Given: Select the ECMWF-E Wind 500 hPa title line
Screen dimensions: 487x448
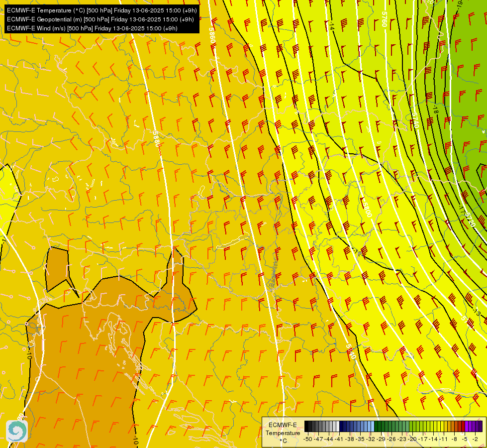Looking at the screenshot, I should (92, 28).
